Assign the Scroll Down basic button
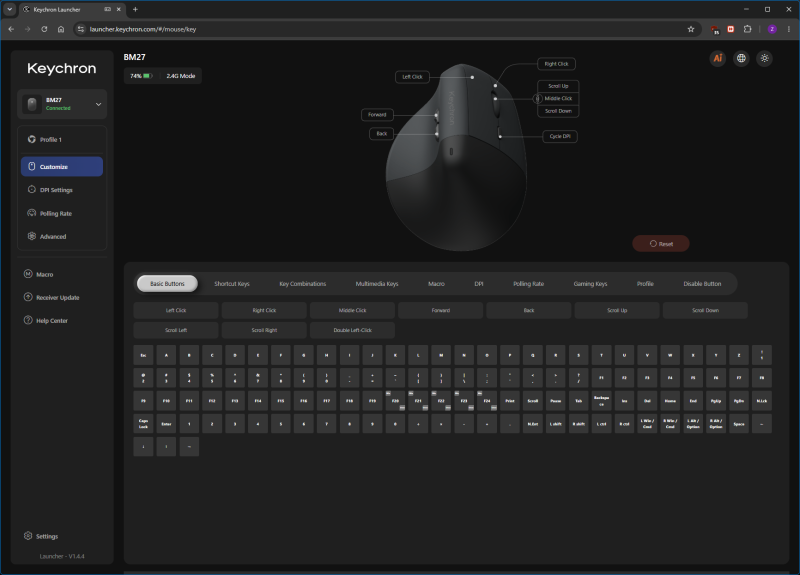This screenshot has width=800, height=575. click(706, 310)
